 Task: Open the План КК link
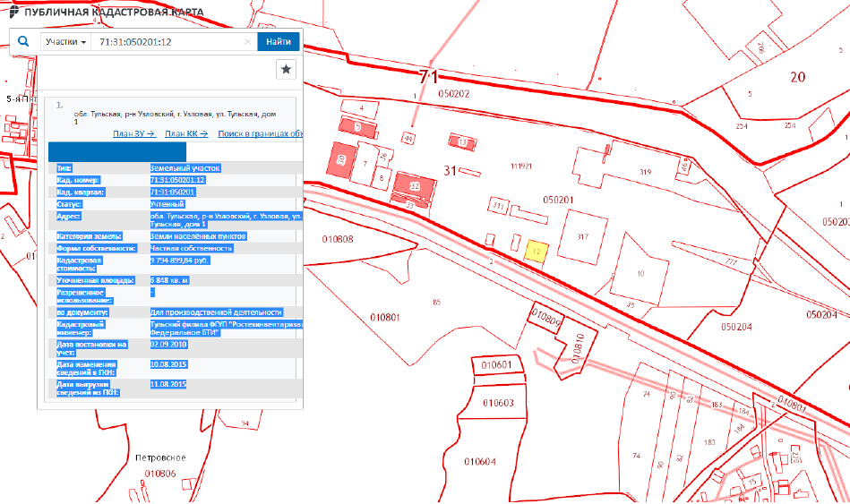click(186, 133)
